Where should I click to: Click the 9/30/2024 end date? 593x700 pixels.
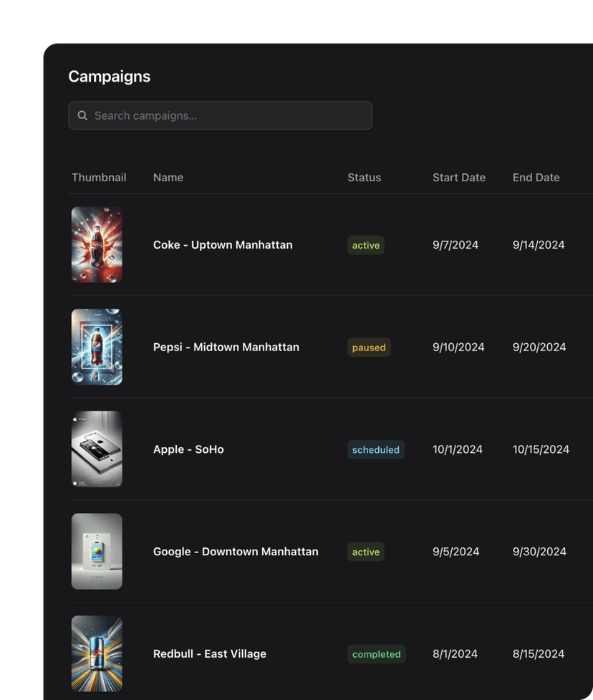tap(539, 552)
